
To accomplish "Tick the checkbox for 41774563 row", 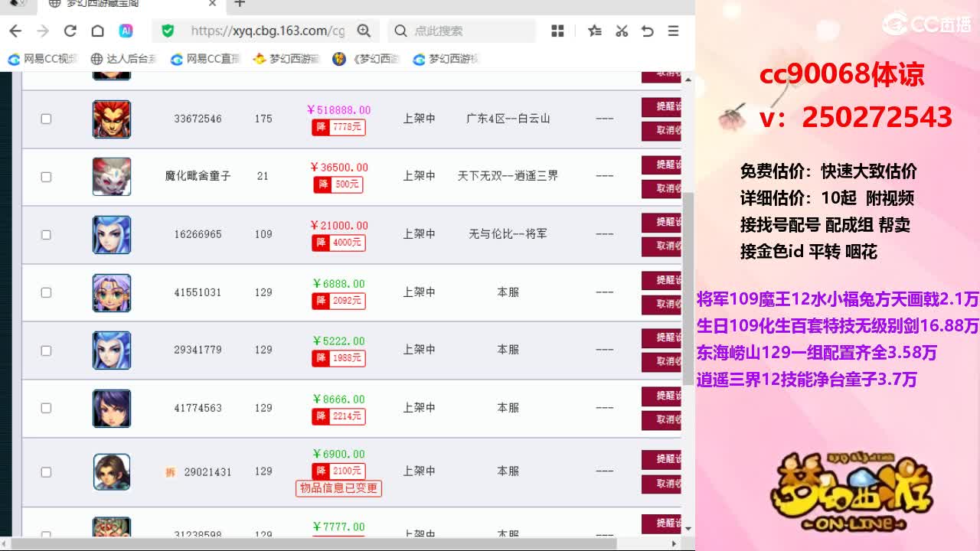I will pyautogui.click(x=46, y=408).
